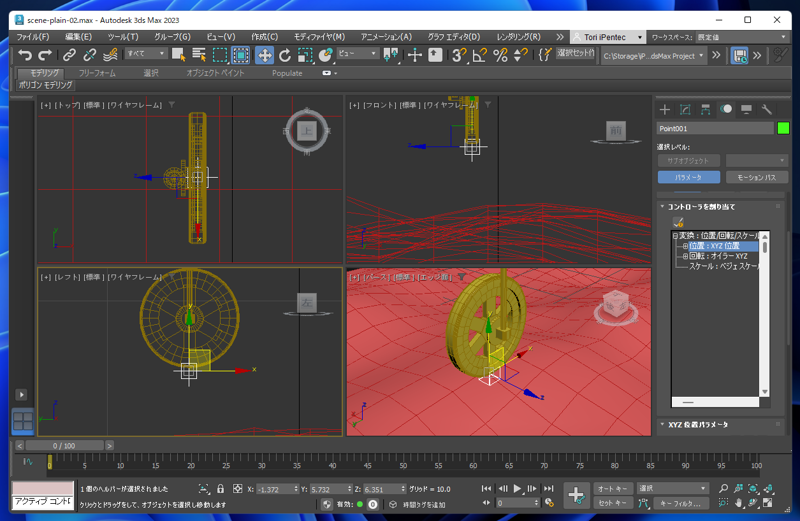Open the Display command panel tab

tap(746, 109)
